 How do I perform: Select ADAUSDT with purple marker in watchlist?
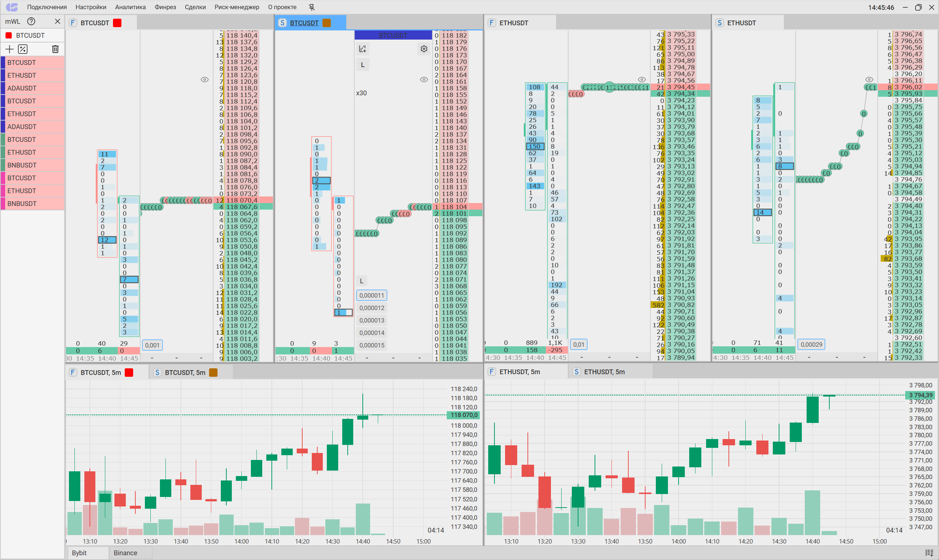(22, 88)
